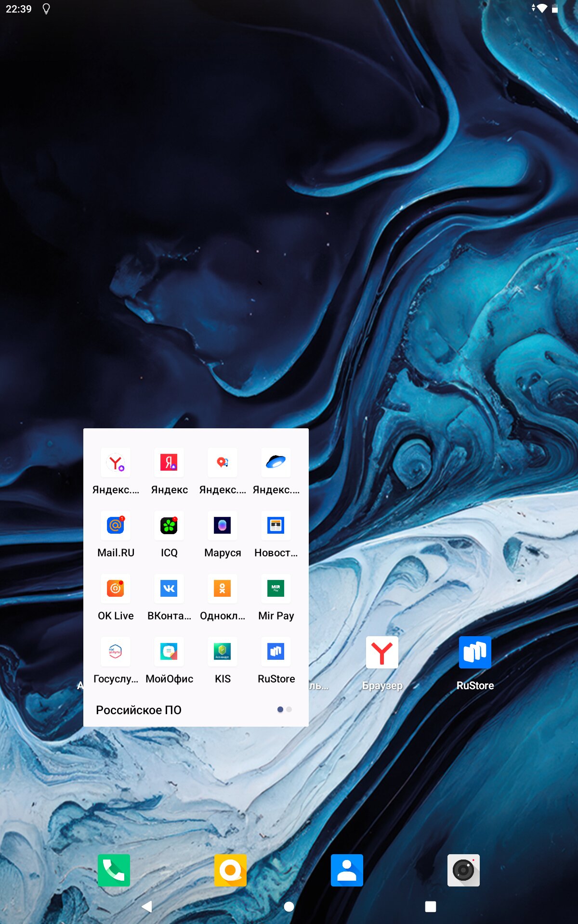The height and width of the screenshot is (924, 578).
Task: Edit the folder name Российское ПО
Action: [x=139, y=710]
